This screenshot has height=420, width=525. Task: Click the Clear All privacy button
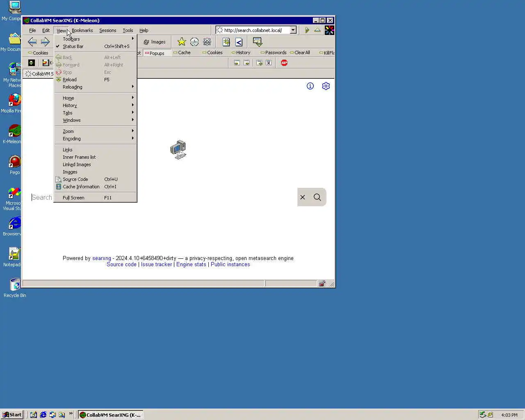point(300,52)
